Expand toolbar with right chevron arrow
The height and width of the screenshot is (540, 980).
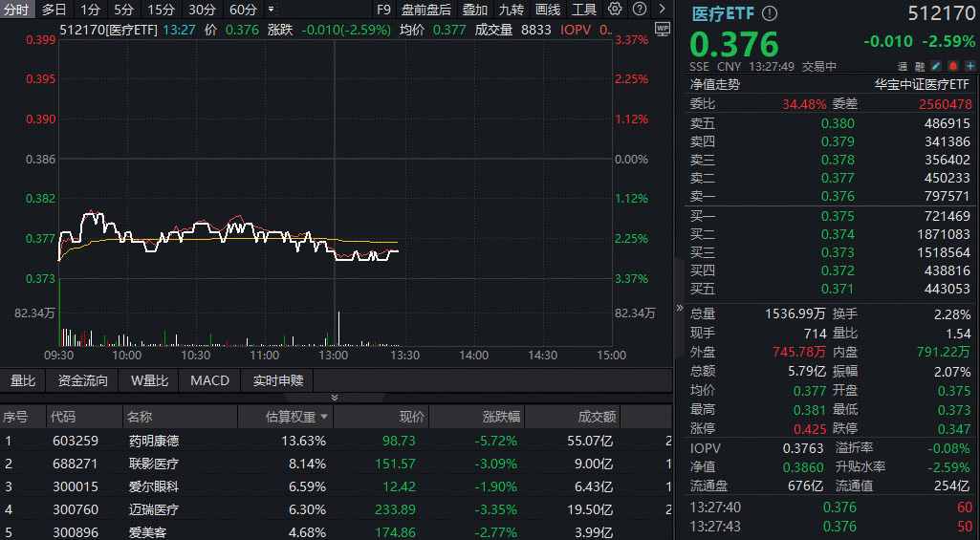[662, 10]
